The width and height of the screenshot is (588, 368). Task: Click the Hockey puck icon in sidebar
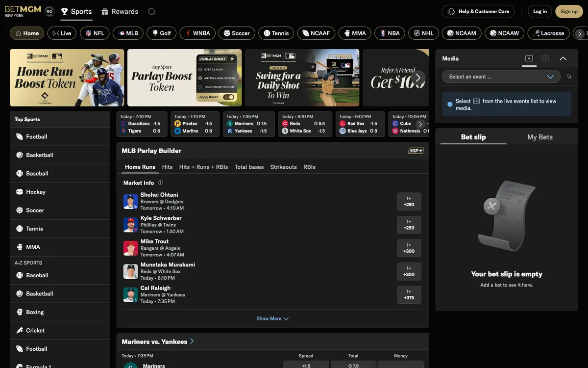(x=20, y=192)
